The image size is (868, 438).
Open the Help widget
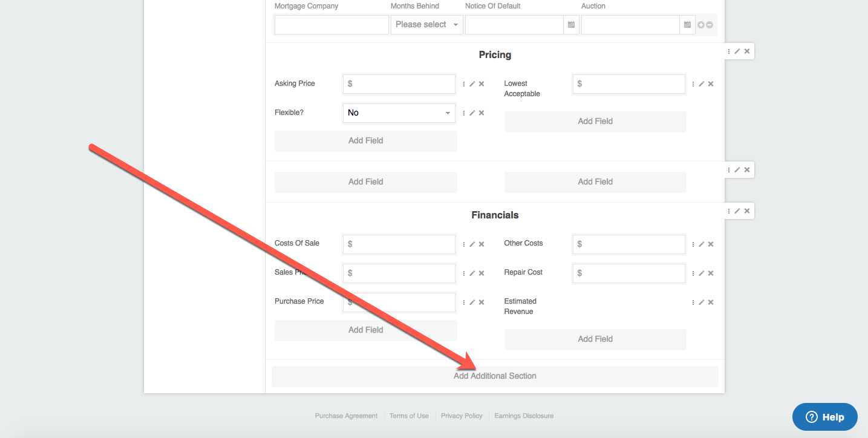(824, 417)
